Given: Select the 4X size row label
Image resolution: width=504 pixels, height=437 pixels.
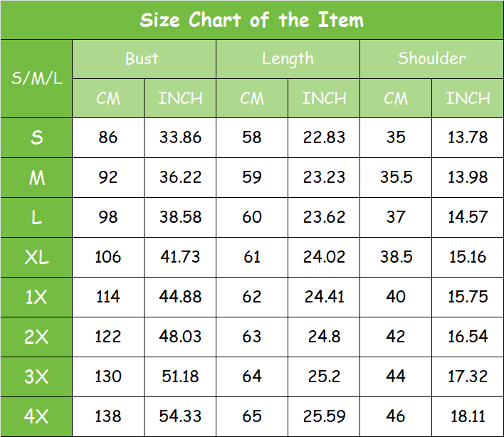Looking at the screenshot, I should pyautogui.click(x=36, y=416).
